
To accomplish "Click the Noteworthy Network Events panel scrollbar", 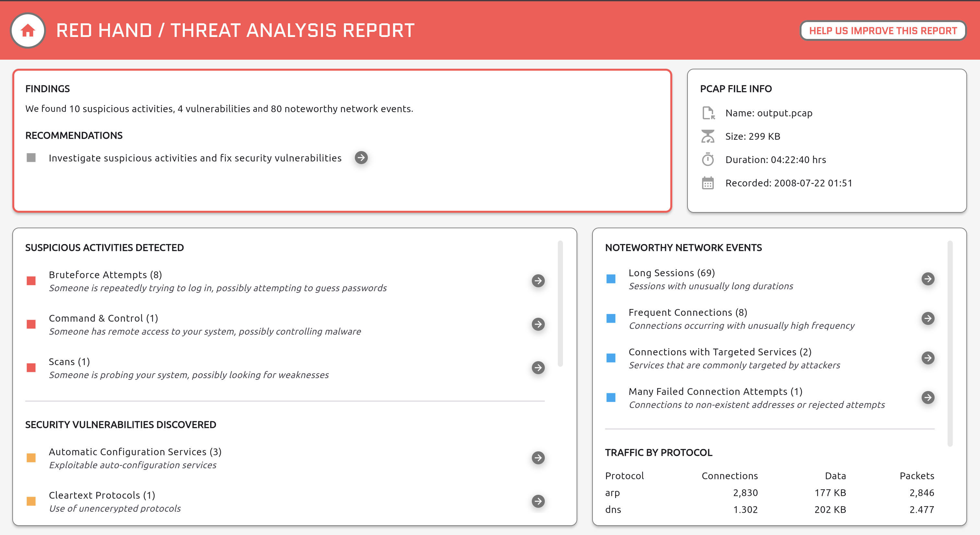I will tap(950, 343).
